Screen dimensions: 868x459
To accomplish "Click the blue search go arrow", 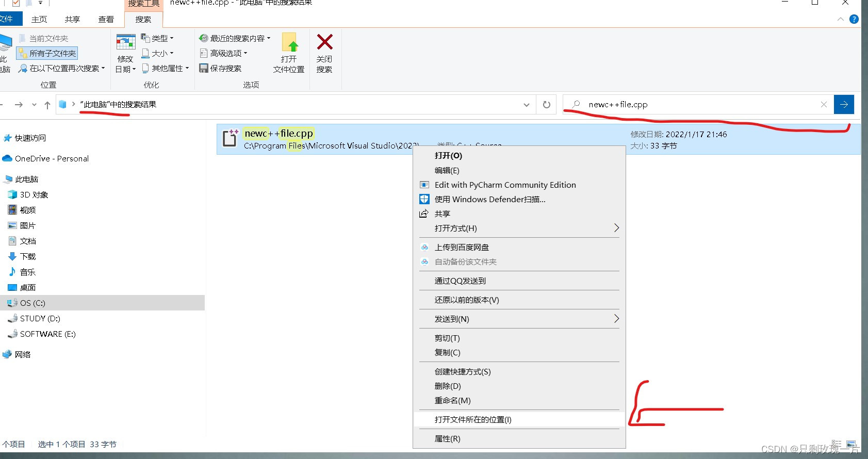I will (844, 104).
